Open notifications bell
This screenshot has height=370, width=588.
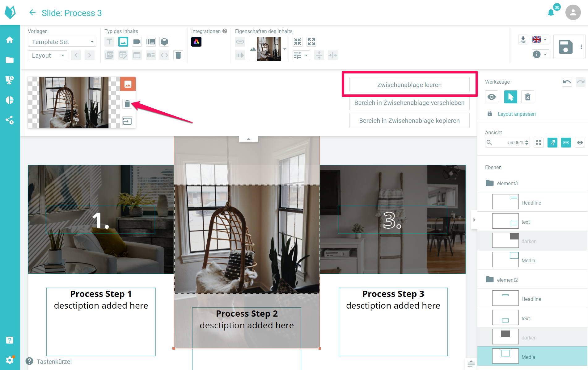(x=551, y=13)
